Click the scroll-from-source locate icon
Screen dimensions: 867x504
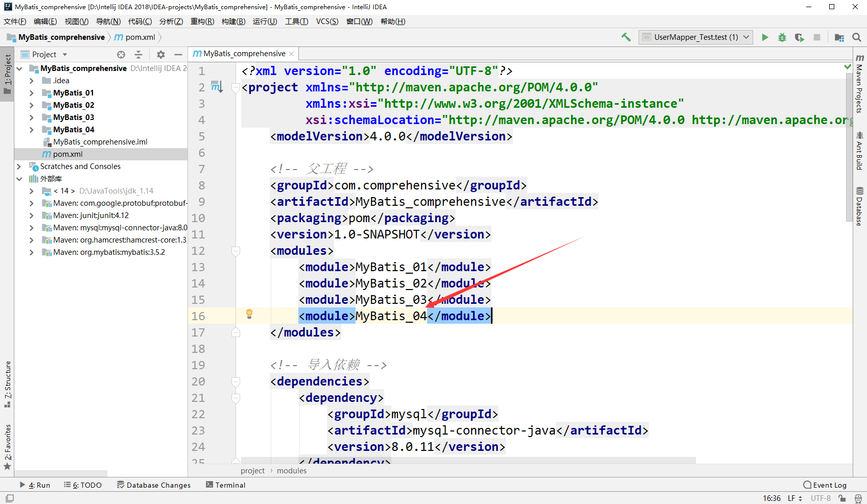[x=121, y=55]
